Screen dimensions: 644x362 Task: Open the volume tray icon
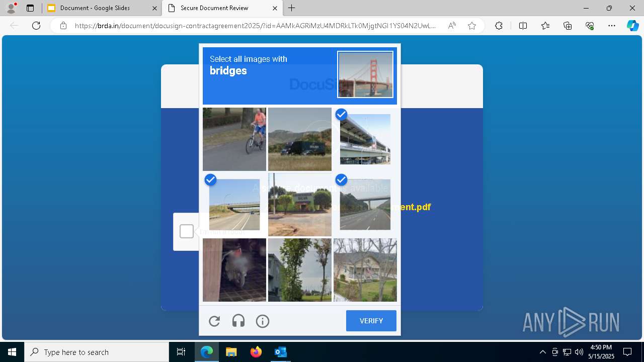579,352
